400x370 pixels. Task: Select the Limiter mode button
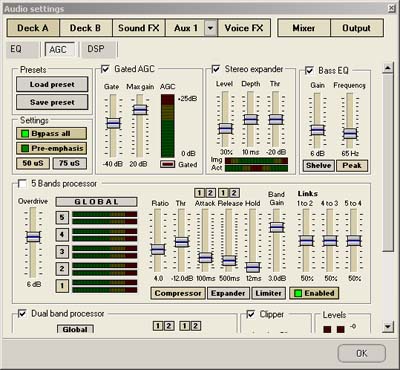269,293
